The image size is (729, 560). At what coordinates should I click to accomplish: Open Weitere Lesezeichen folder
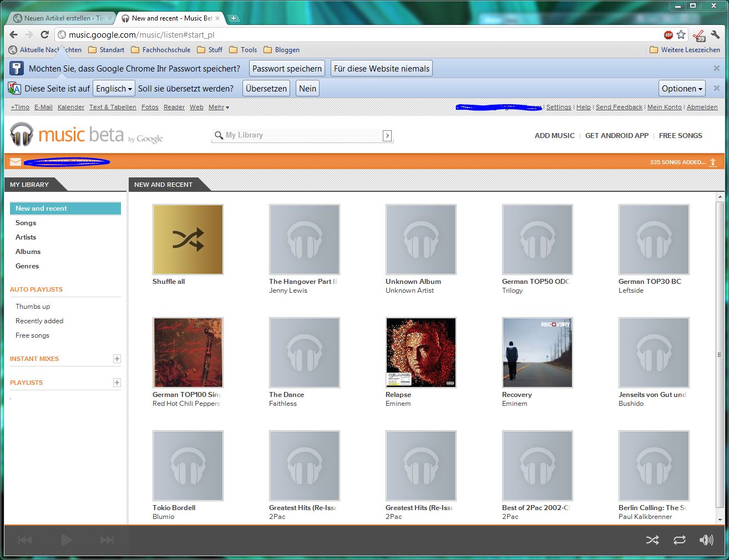coord(685,50)
